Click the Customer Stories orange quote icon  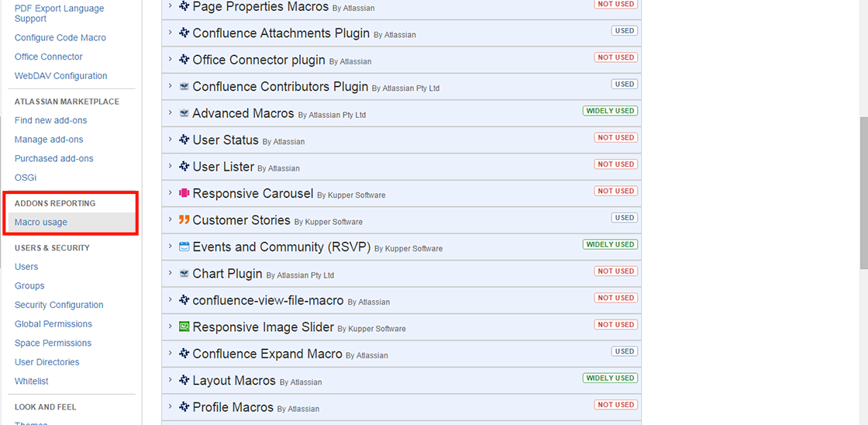pyautogui.click(x=184, y=220)
